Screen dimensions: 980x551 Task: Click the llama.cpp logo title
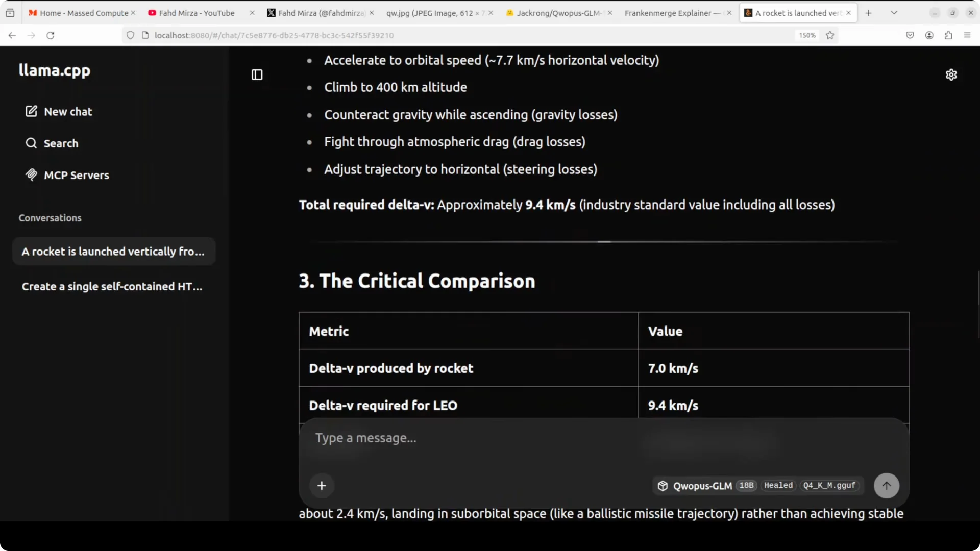pyautogui.click(x=55, y=70)
